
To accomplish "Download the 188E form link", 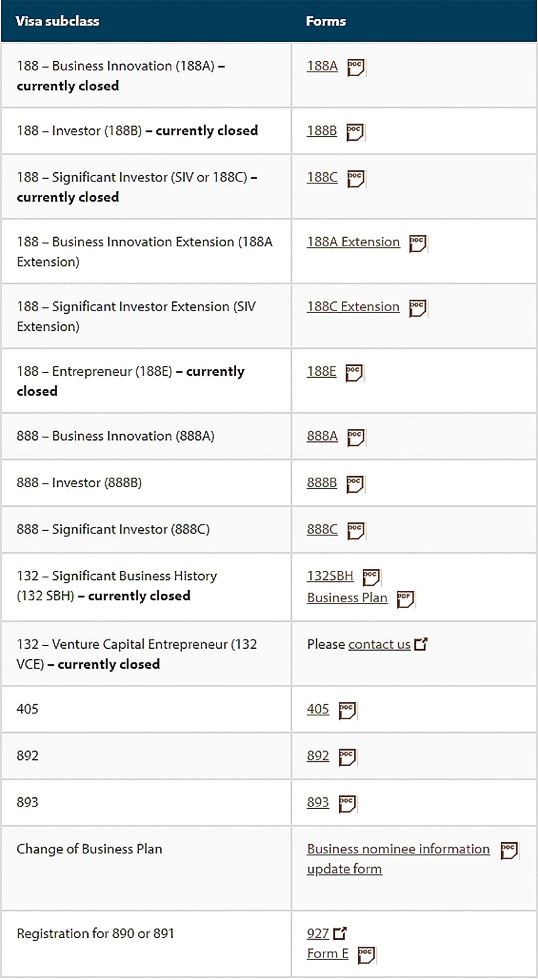I will click(x=321, y=372).
